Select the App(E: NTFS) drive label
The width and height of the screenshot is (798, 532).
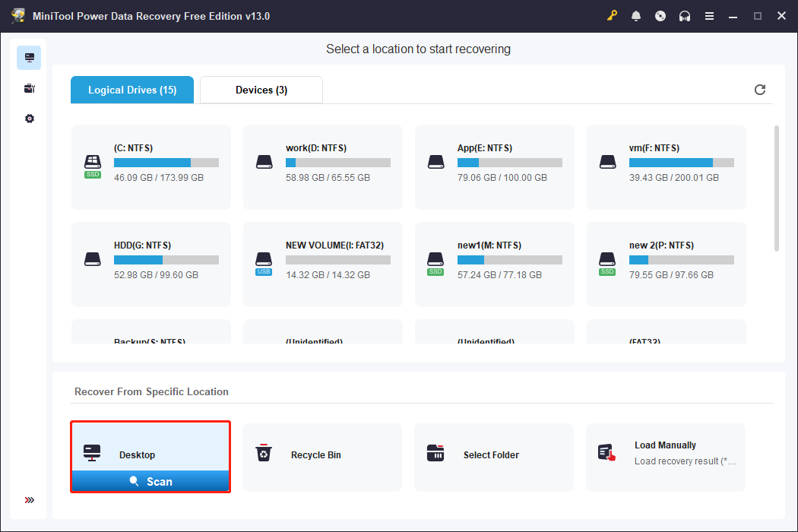(x=485, y=147)
